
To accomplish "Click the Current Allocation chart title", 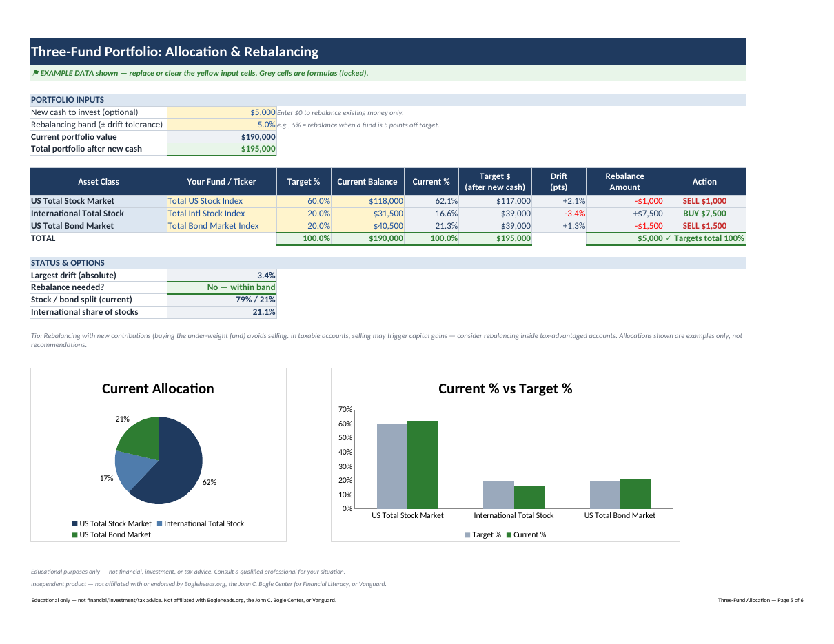I will 158,388.
